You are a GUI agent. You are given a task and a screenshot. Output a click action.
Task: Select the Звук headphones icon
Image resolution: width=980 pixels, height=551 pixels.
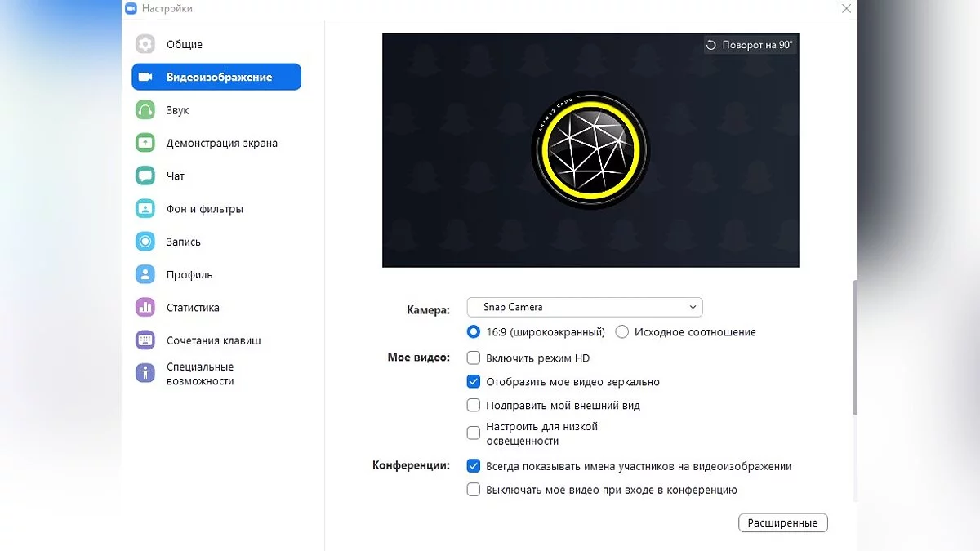(x=145, y=110)
